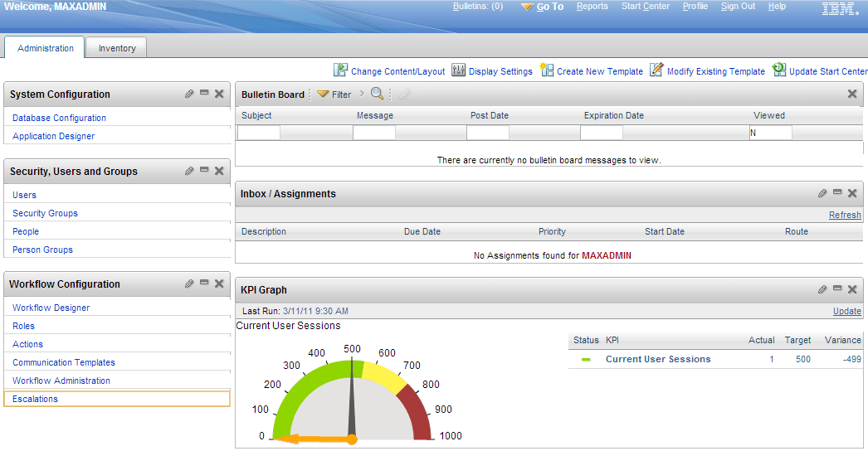
Task: Click the Change Content/Layout text link
Action: pos(398,71)
